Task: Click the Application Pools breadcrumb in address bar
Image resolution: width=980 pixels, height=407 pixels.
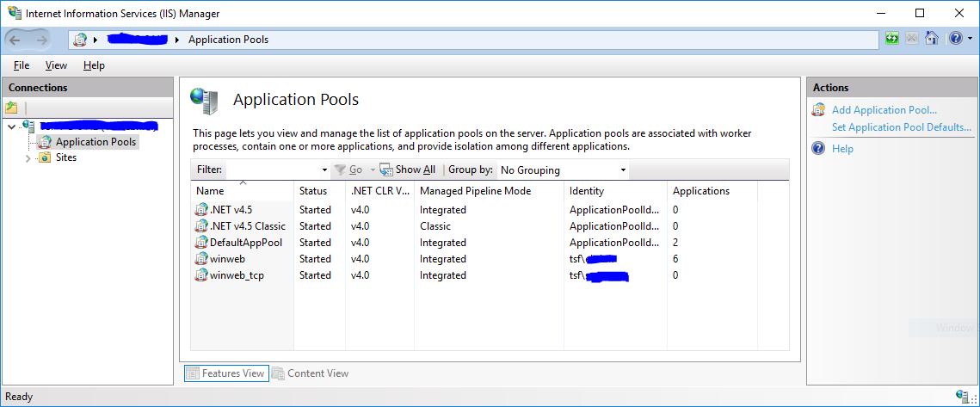Action: [x=228, y=40]
